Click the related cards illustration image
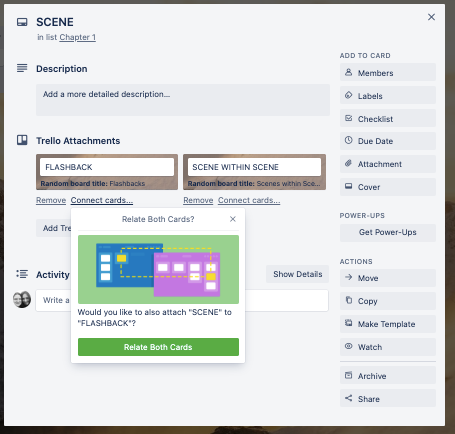The height and width of the screenshot is (434, 455). point(158,269)
